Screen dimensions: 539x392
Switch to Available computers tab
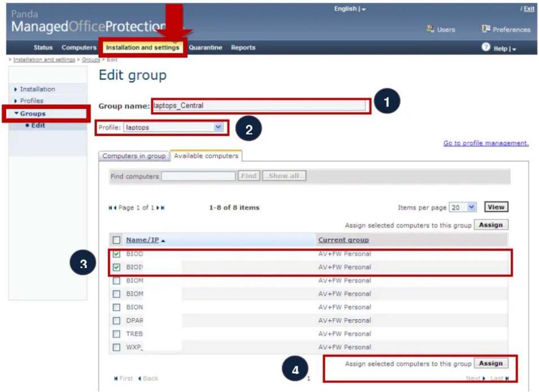206,156
